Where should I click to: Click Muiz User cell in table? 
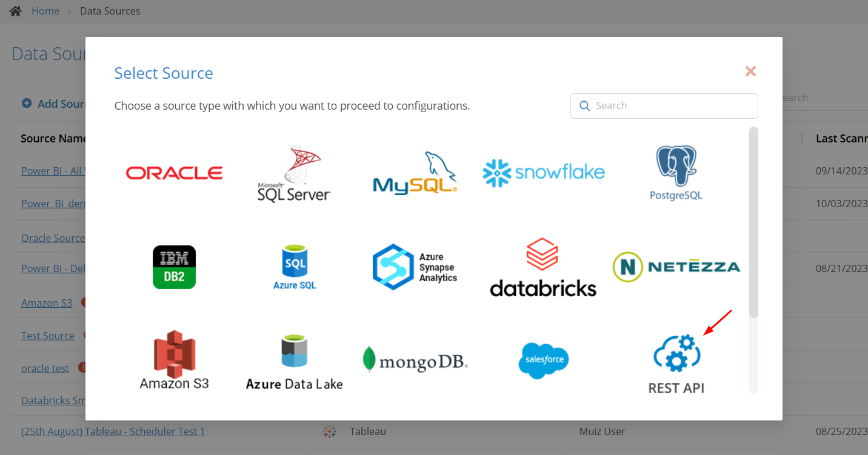pyautogui.click(x=602, y=431)
